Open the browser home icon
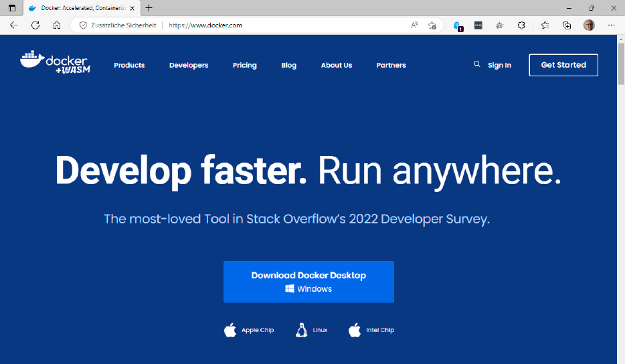The height and width of the screenshot is (364, 625). pyautogui.click(x=57, y=25)
